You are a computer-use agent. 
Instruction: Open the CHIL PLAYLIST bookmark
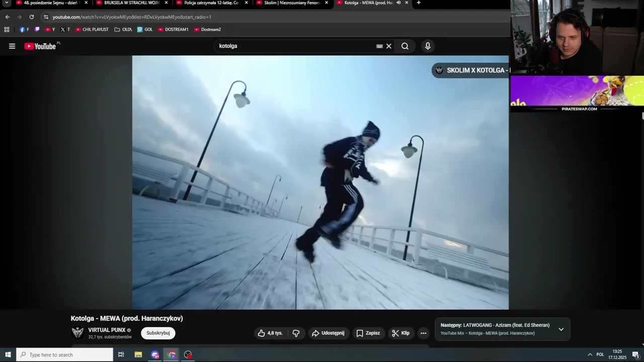(92, 29)
